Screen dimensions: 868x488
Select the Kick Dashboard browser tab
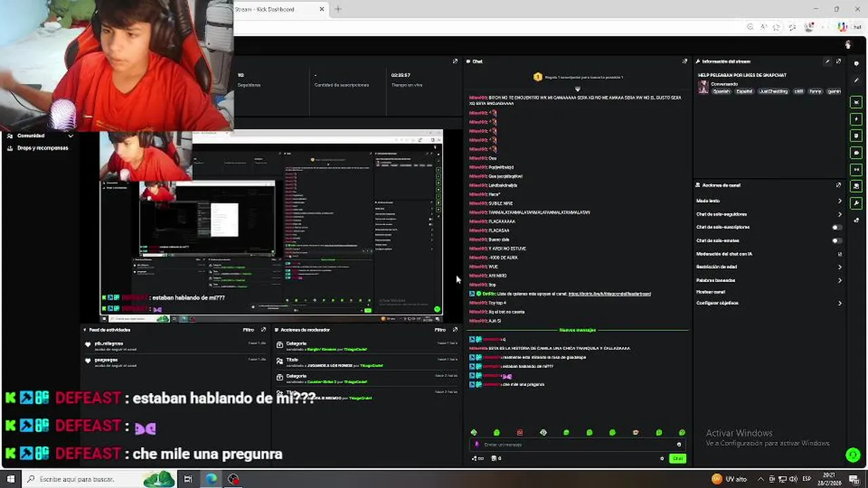click(x=279, y=9)
